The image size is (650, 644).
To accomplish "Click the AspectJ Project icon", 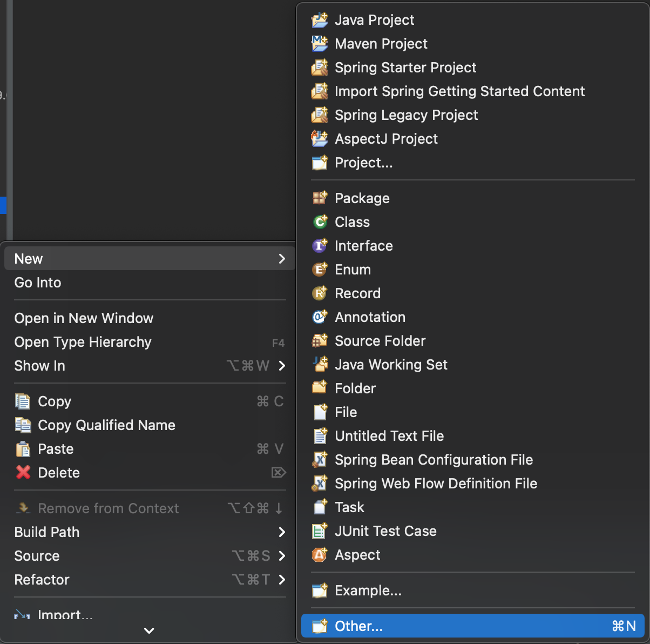I will click(x=320, y=139).
